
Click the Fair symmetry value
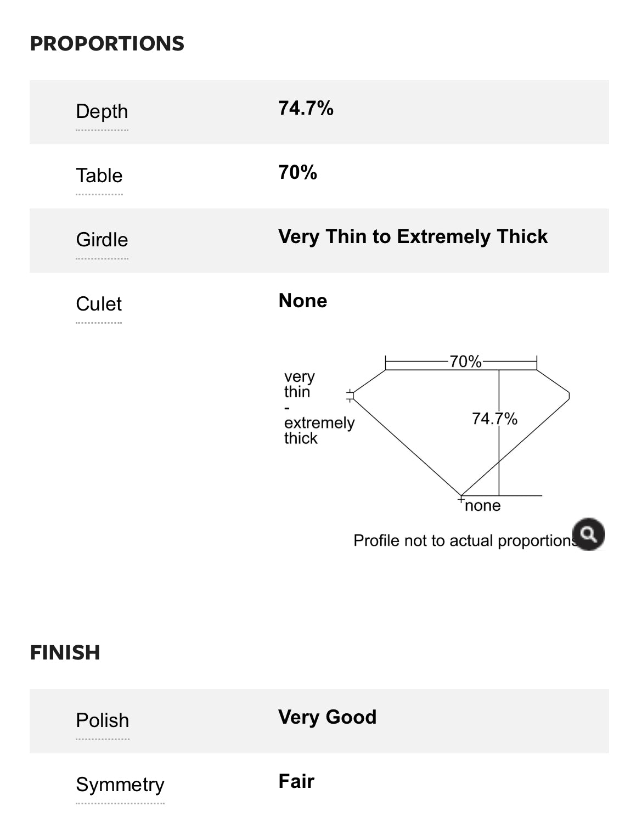pos(296,781)
